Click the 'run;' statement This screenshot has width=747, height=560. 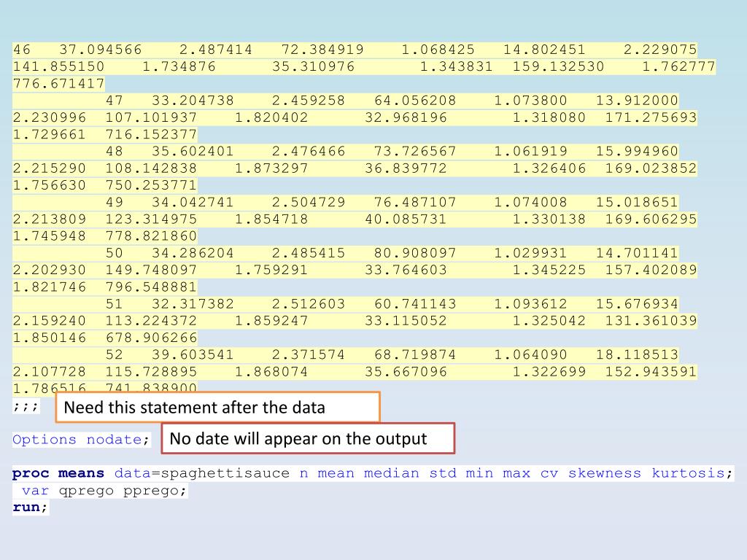coord(31,507)
